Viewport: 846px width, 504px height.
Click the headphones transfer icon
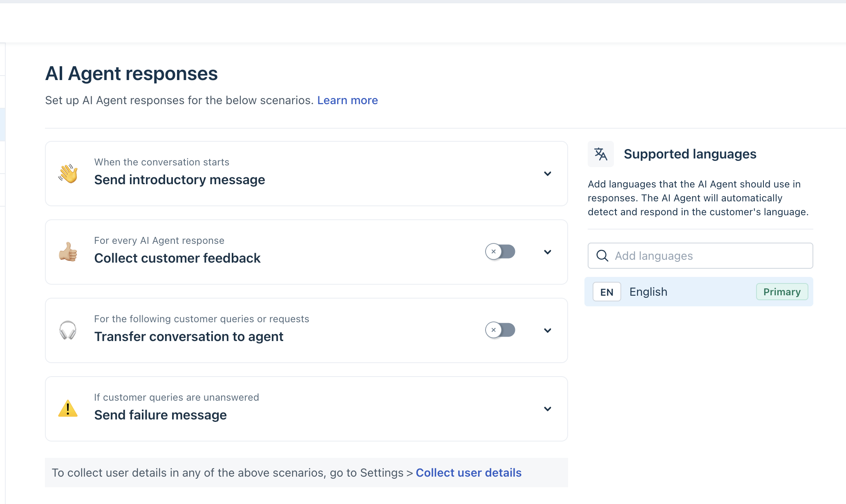tap(68, 330)
